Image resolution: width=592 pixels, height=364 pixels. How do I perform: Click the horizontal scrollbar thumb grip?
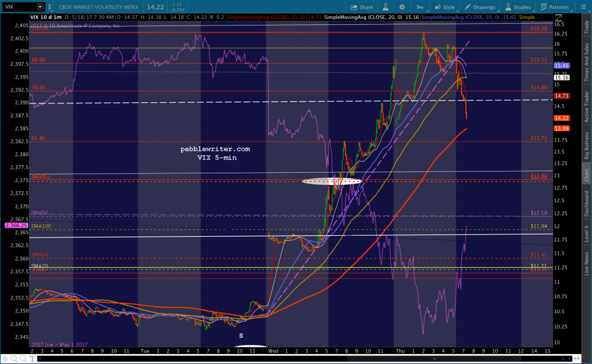pyautogui.click(x=434, y=359)
